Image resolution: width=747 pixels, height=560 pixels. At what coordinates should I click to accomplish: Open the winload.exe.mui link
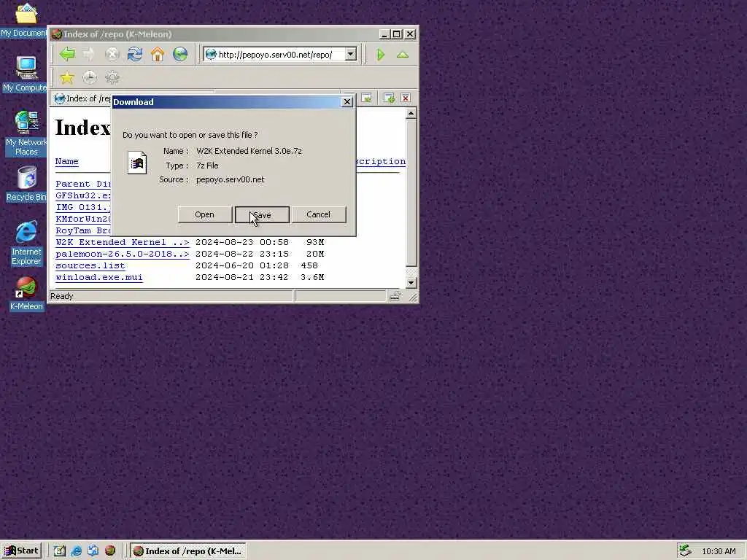[99, 278]
